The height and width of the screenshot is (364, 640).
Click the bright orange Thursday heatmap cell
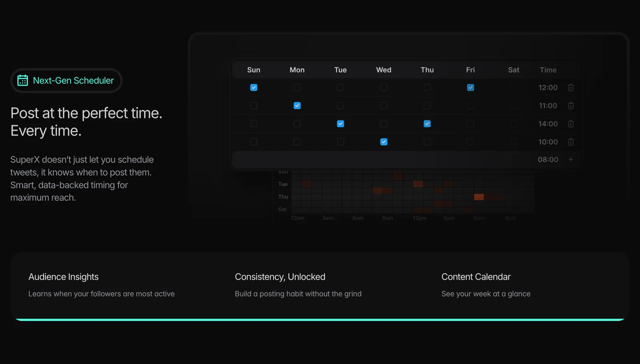(479, 197)
